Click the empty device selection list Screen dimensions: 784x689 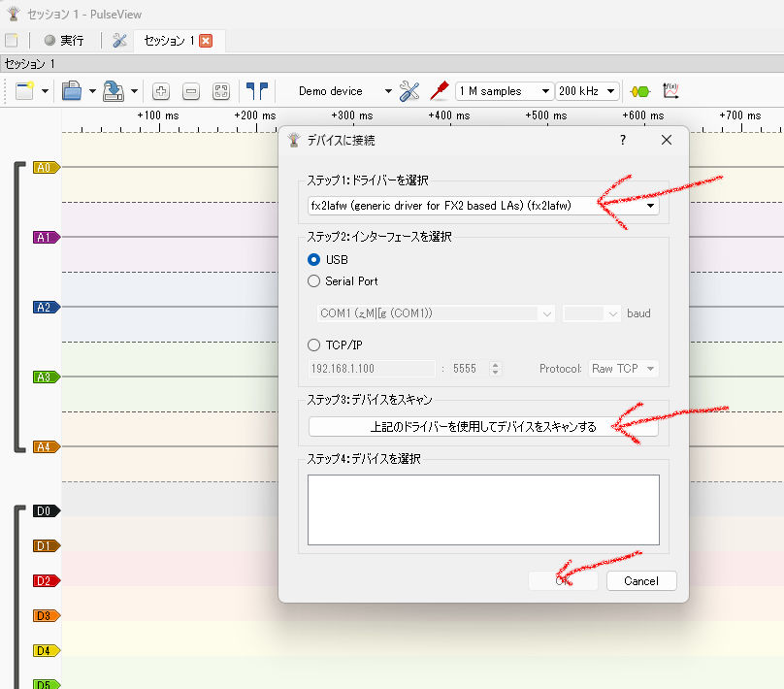[x=483, y=509]
